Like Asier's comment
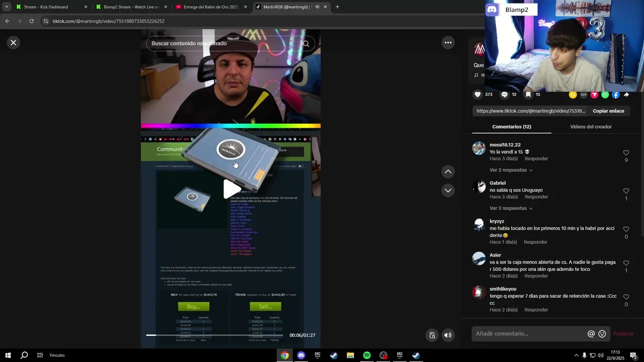This screenshot has height=362, width=644. 626,263
